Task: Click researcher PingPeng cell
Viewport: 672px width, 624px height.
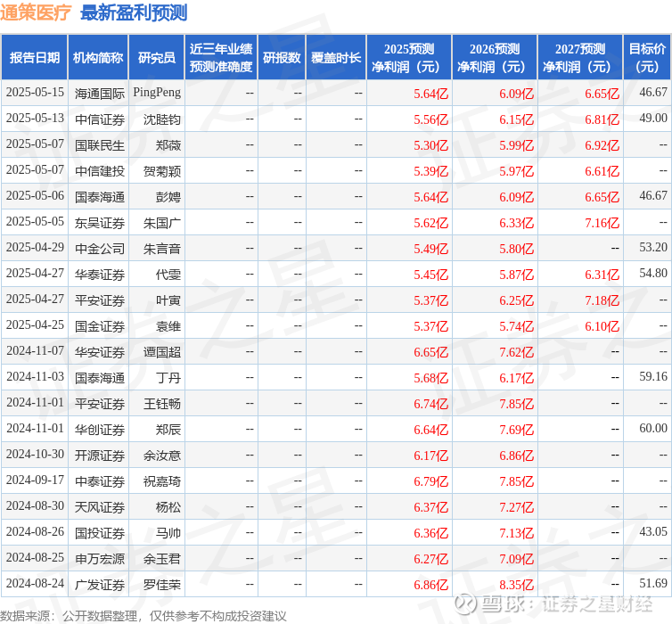Action: click(x=157, y=93)
